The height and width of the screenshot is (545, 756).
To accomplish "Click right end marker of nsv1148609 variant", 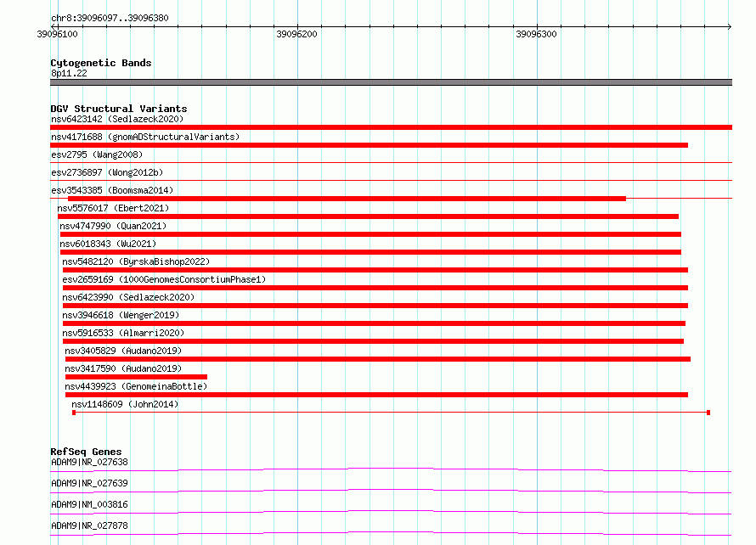I will [708, 413].
